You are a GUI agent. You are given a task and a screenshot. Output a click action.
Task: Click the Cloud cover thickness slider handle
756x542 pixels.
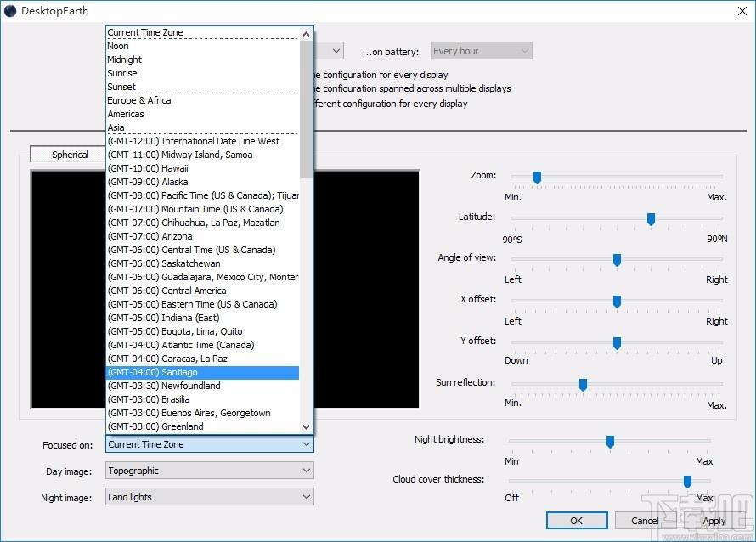coord(687,481)
